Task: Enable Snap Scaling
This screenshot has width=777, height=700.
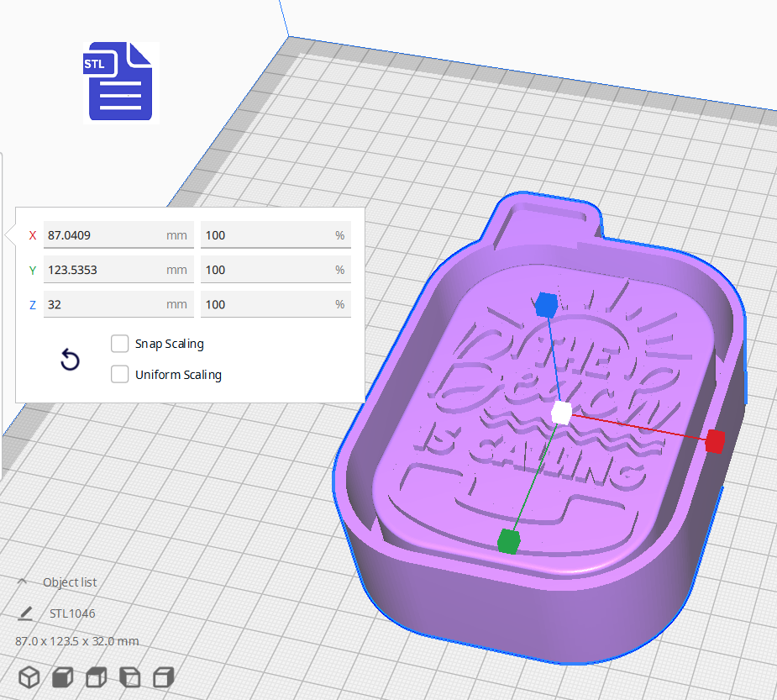Action: (x=119, y=343)
